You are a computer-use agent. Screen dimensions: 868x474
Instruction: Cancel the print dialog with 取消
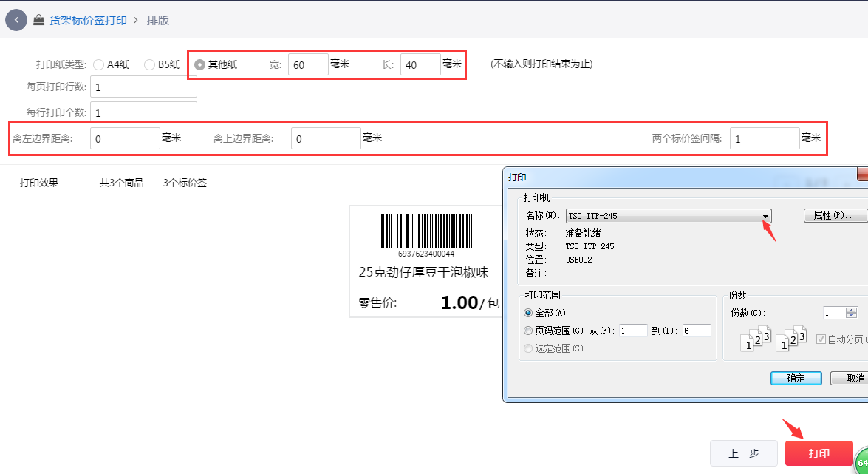click(x=854, y=378)
